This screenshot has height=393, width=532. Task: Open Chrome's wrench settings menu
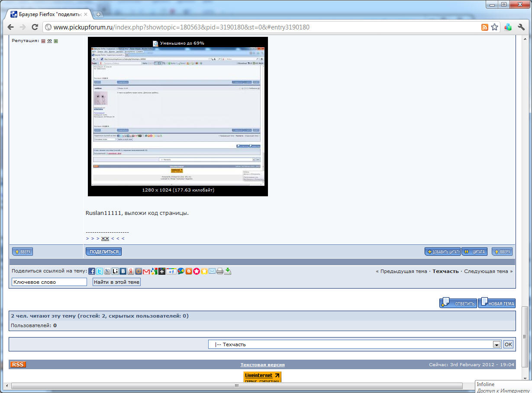pyautogui.click(x=522, y=27)
